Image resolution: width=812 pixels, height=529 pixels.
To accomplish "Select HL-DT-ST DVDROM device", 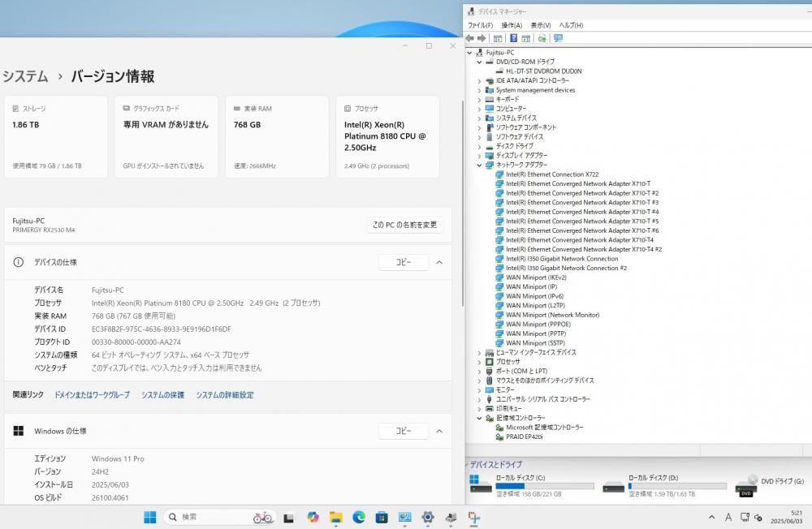I will pos(544,71).
